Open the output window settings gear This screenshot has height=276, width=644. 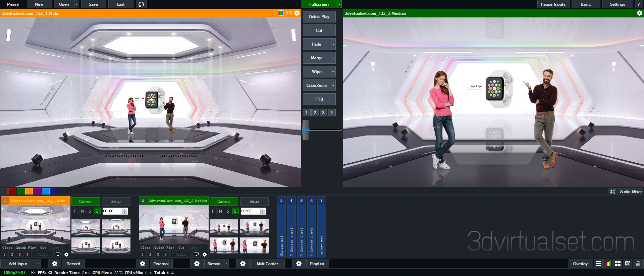(640, 13)
